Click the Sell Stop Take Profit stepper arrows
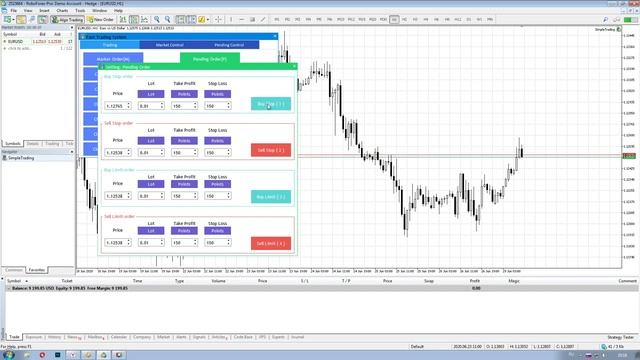This screenshot has width=640, height=360. coord(195,152)
